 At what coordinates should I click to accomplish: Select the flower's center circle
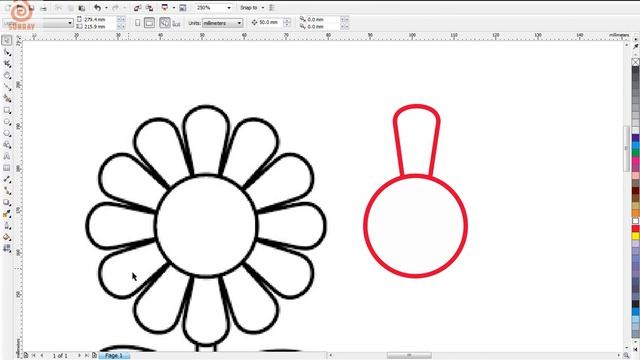point(206,226)
